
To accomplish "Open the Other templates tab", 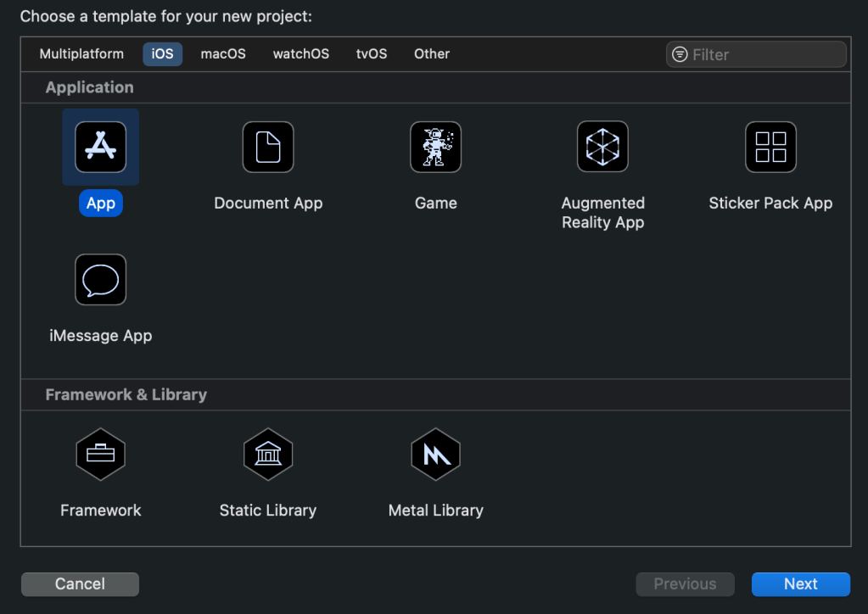I will tap(432, 53).
